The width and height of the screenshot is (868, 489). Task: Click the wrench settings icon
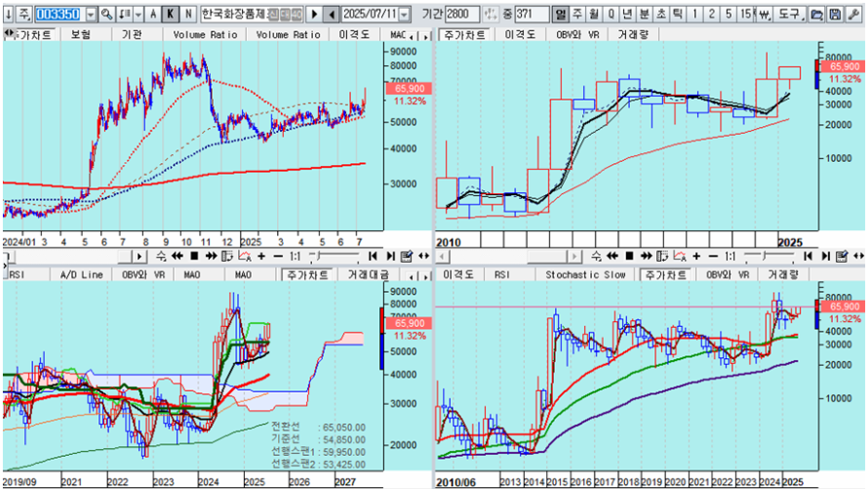853,14
